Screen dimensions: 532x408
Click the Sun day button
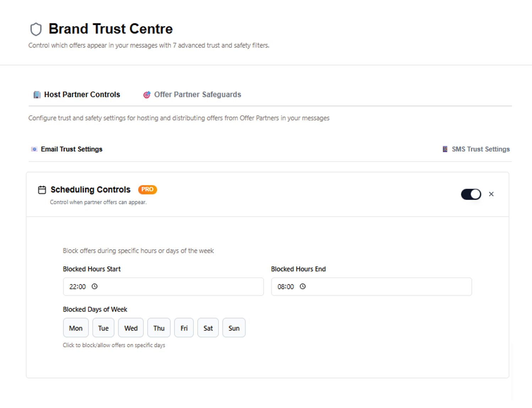(x=234, y=328)
